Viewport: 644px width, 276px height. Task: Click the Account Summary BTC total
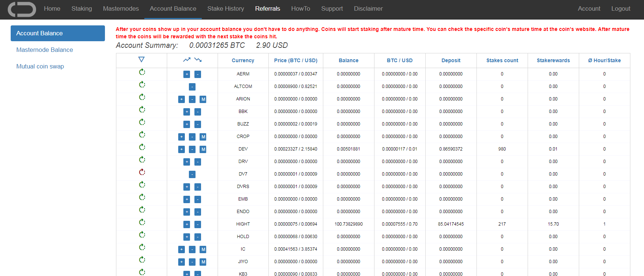pos(217,45)
